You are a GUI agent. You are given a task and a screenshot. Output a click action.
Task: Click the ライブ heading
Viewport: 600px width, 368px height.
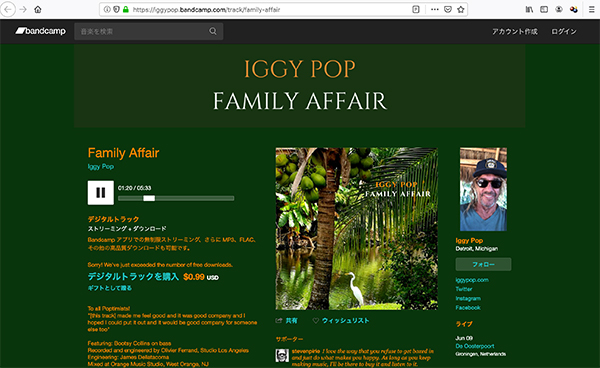point(464,324)
